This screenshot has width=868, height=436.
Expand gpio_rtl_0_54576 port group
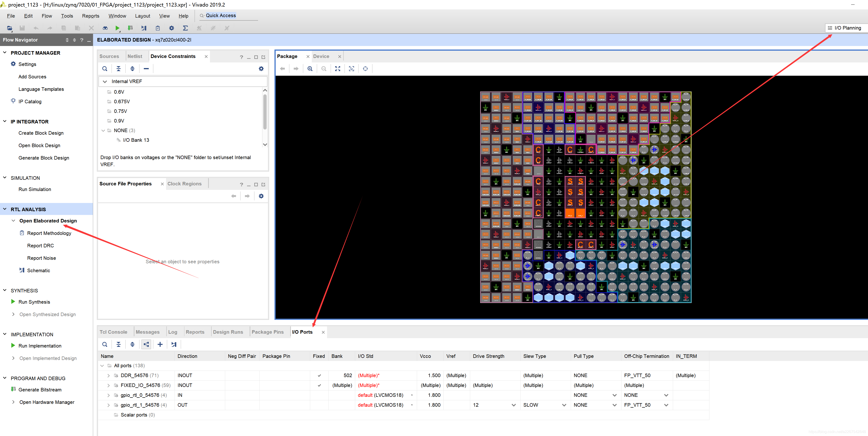click(108, 395)
